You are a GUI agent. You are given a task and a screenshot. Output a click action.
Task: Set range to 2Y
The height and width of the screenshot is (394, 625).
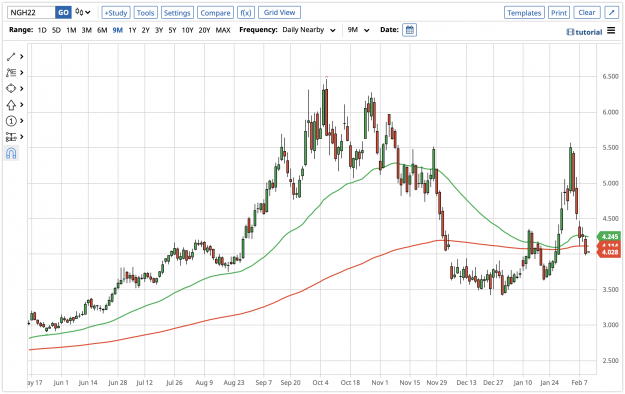(145, 30)
